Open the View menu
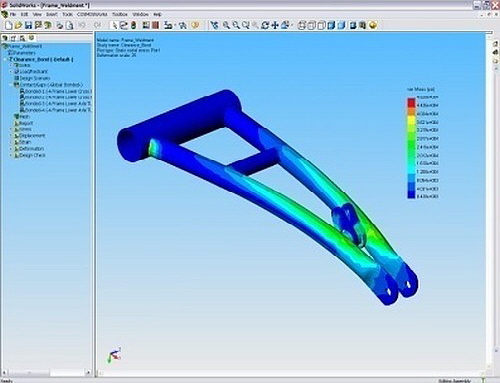This screenshot has height=383, width=500. (37, 14)
